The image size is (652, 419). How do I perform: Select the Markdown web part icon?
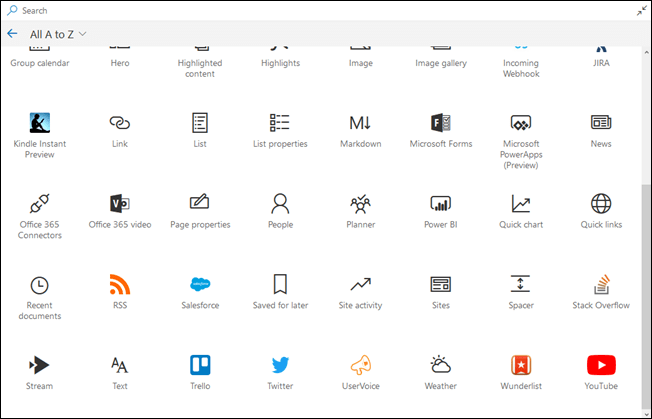coord(360,123)
